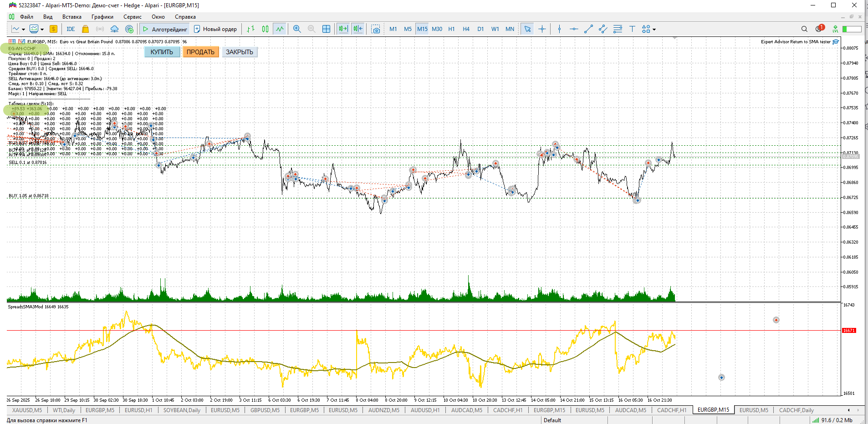
Task: Click the red 16671 indicator level label
Action: point(849,331)
